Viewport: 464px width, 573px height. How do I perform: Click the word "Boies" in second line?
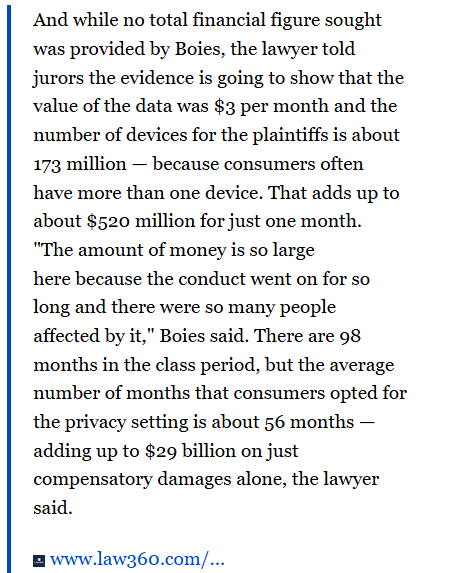coord(197,49)
